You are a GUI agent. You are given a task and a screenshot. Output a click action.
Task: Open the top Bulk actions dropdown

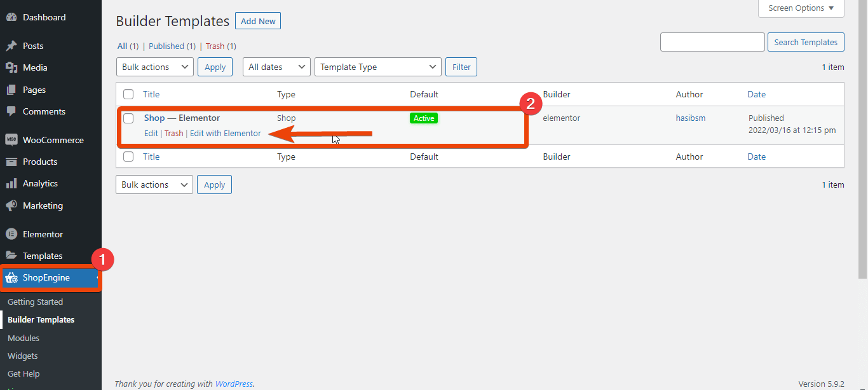click(x=155, y=67)
